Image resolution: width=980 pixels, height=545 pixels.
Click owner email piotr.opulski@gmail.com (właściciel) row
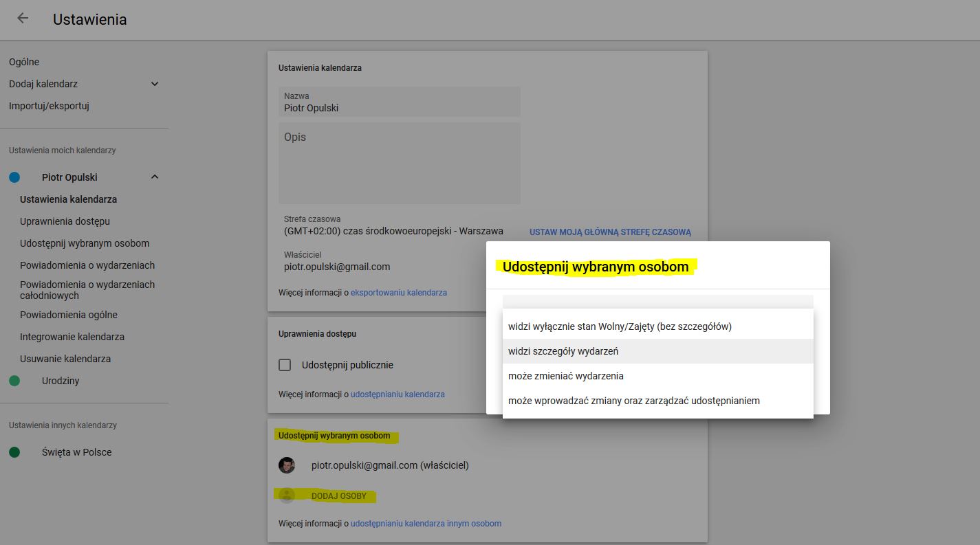pos(390,465)
